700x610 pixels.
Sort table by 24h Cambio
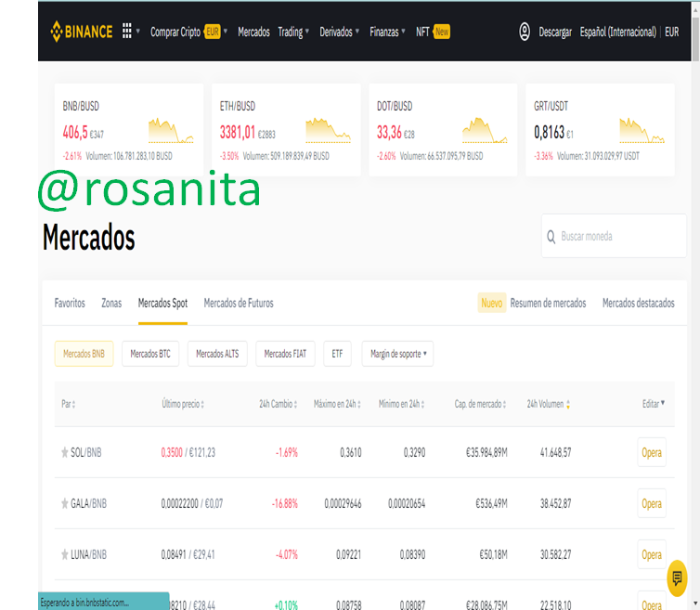click(279, 404)
